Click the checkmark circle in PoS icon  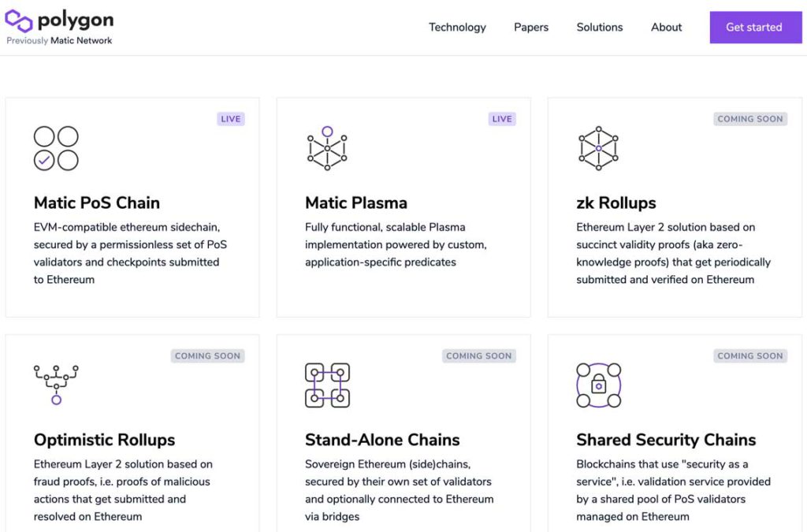pyautogui.click(x=45, y=158)
